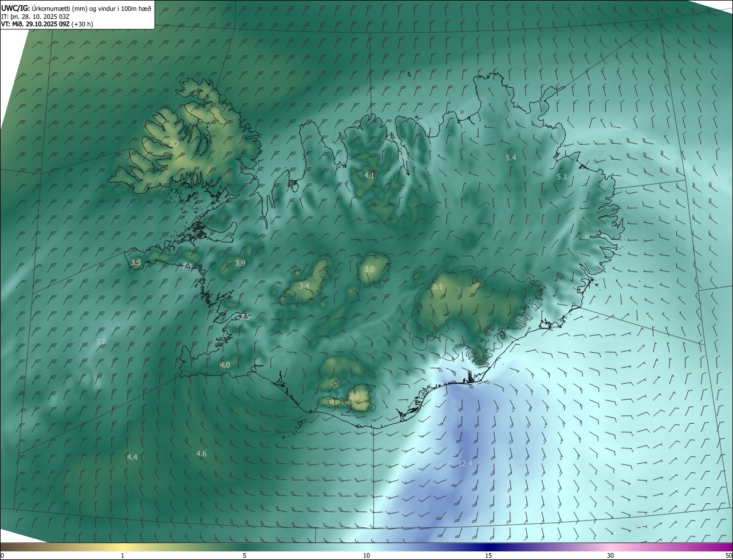Click the 3.0 value over the glacier
This screenshot has width=733, height=560.
point(369,269)
